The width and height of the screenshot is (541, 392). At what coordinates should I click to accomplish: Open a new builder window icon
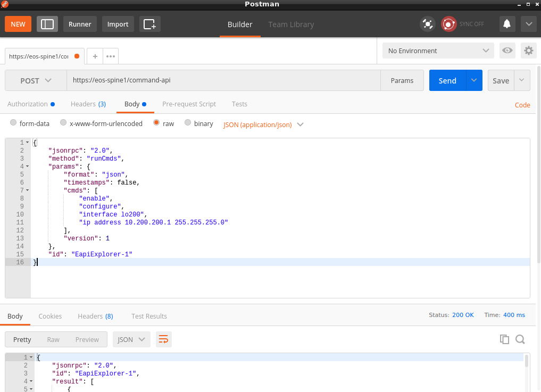149,24
